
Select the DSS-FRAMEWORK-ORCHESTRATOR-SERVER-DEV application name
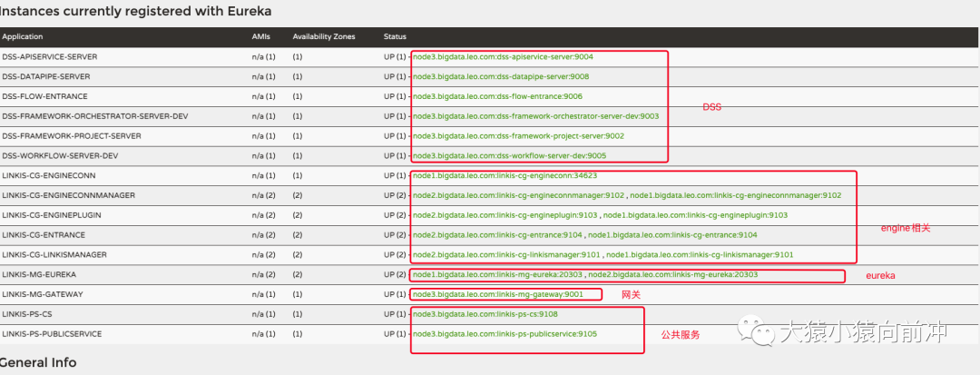coord(95,116)
